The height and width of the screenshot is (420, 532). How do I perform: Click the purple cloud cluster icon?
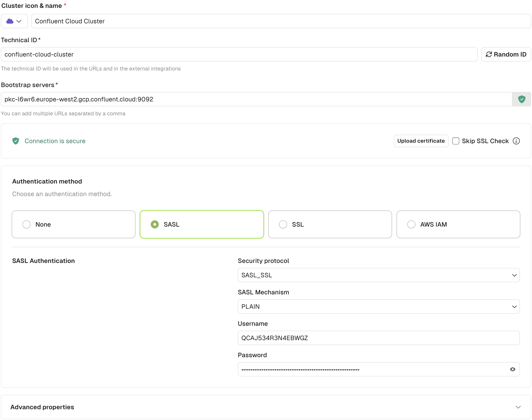[x=10, y=21]
